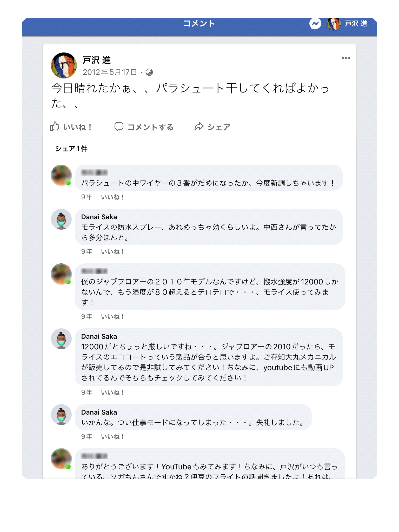
Task: Click the globe public-privacy icon
Action: tap(149, 72)
